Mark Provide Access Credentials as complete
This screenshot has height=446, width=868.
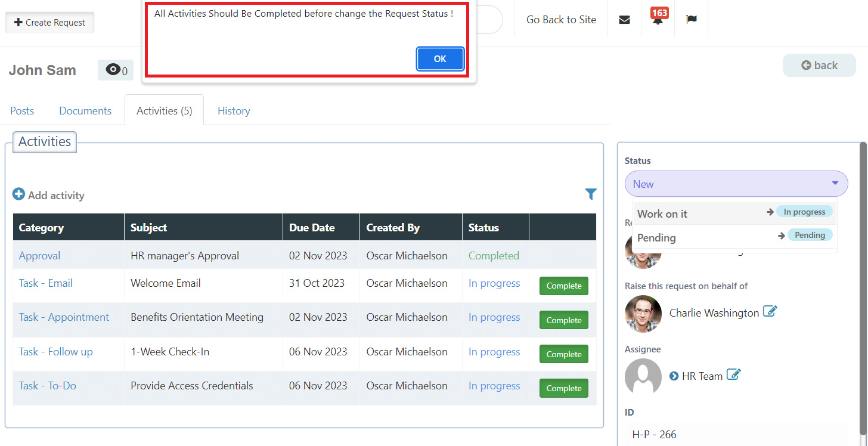coord(563,388)
